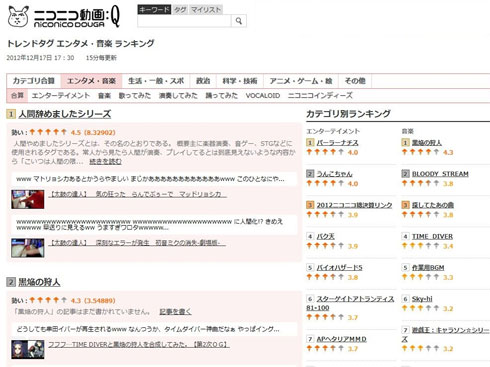The image size is (490, 367).
Task: Open 2012ニコニコ総決算リンク ranking entry
Action: click(354, 205)
